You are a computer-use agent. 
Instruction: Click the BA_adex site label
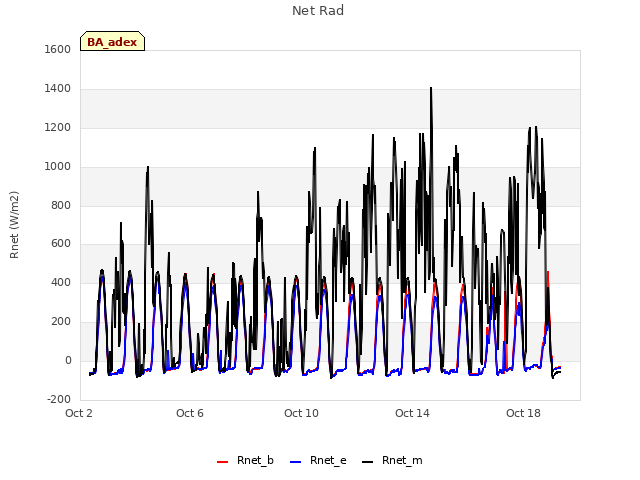[112, 42]
